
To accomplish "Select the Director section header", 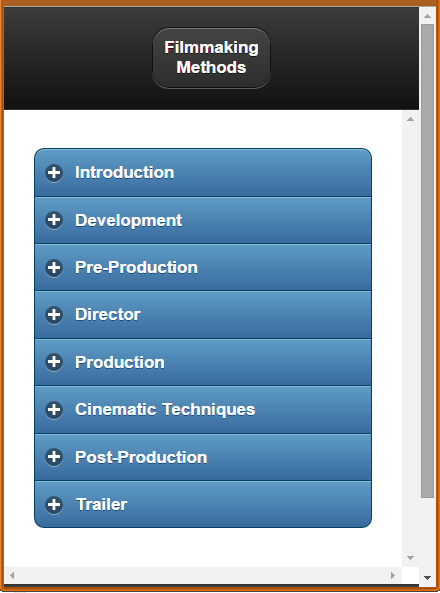I will coord(203,315).
